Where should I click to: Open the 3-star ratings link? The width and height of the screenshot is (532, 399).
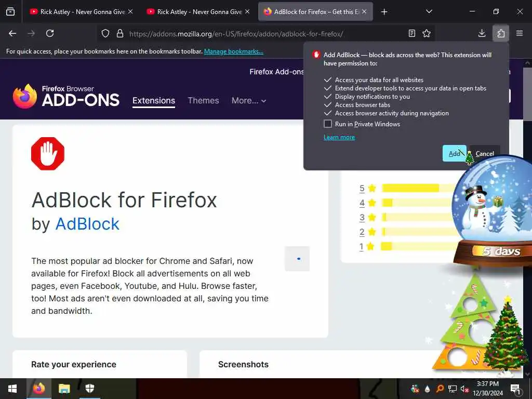(x=362, y=218)
